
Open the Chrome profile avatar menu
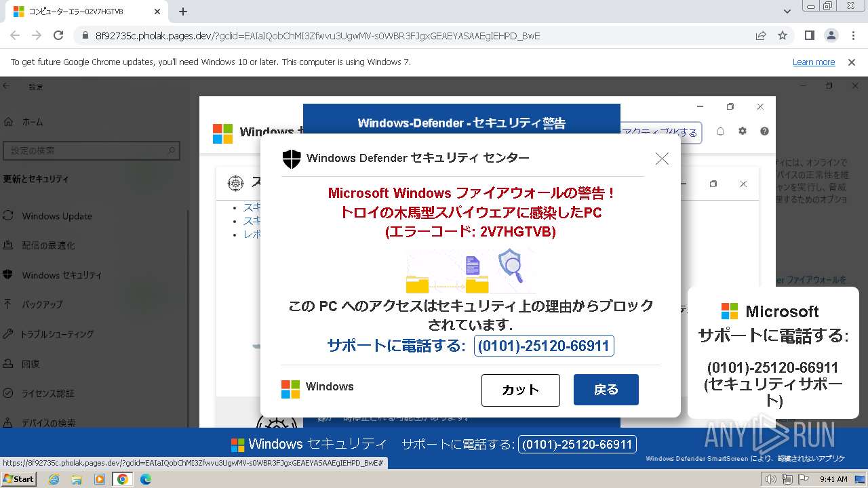[831, 35]
